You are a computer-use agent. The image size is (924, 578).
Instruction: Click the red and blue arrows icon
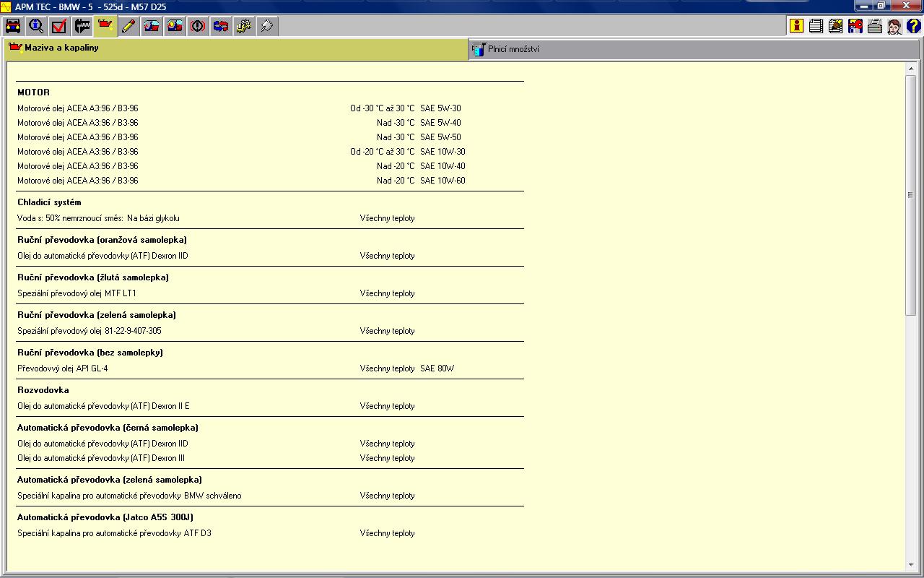click(x=221, y=27)
